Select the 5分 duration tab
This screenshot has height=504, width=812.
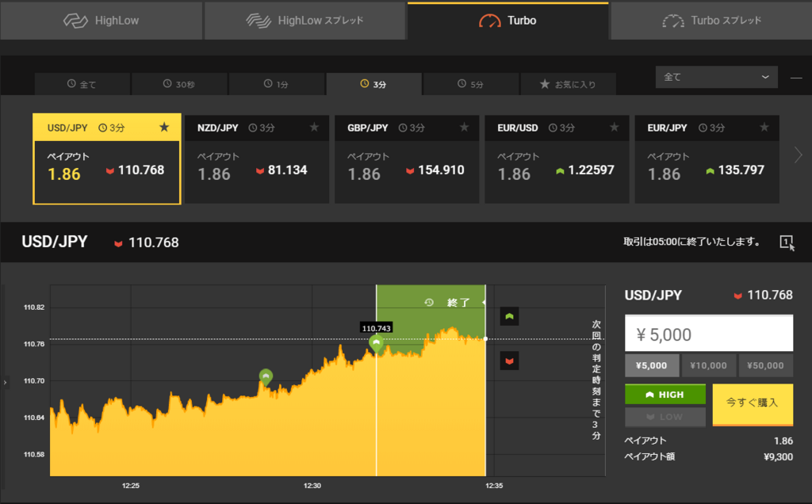(471, 83)
